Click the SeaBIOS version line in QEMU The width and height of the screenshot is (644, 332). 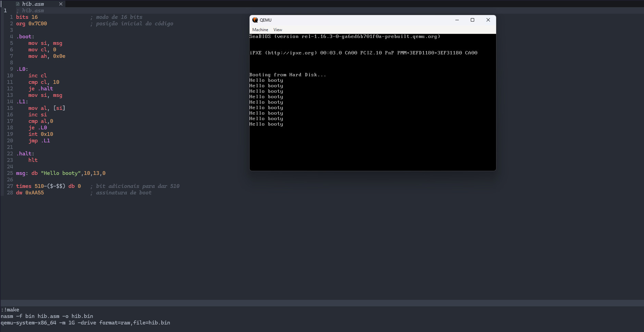coord(345,37)
